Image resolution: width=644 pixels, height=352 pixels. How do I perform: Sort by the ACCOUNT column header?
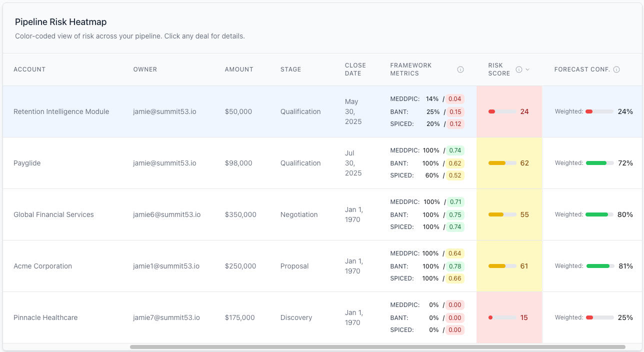[x=29, y=69]
